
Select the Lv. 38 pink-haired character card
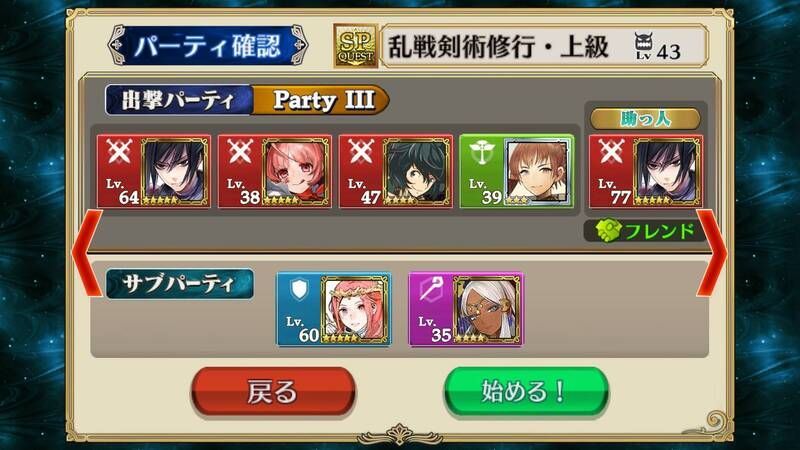click(274, 171)
